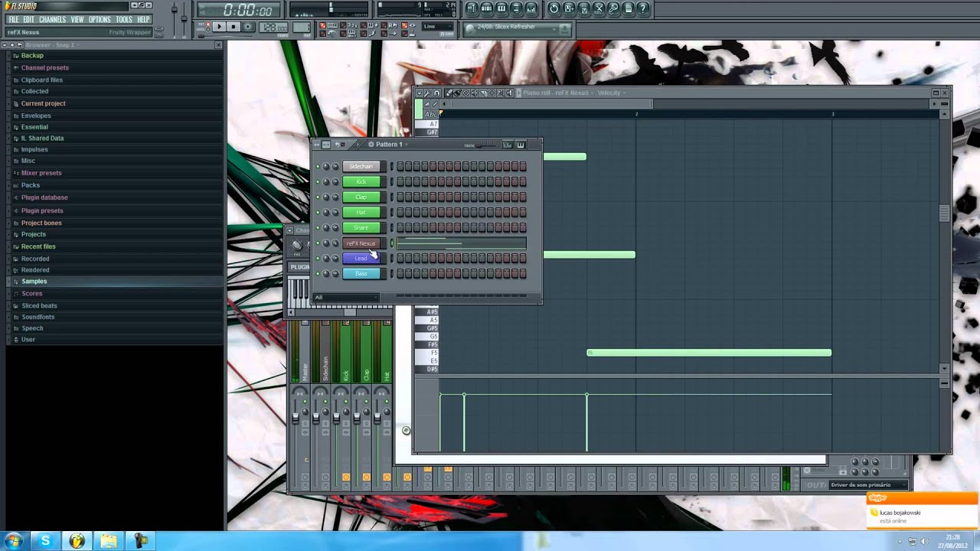Image resolution: width=980 pixels, height=551 pixels.
Task: Stop playback with the stop button
Action: (x=234, y=27)
